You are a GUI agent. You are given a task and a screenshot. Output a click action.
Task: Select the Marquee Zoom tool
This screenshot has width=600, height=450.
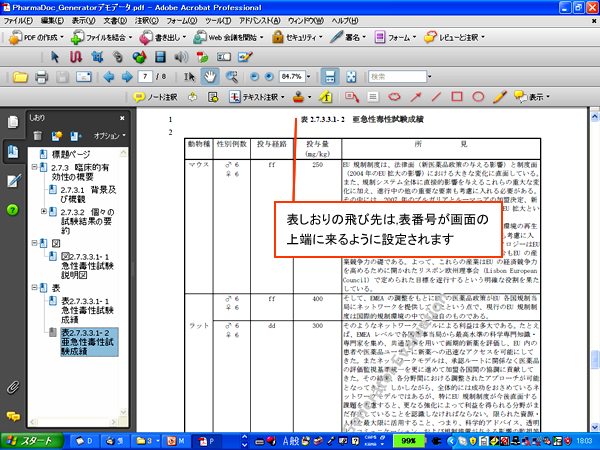tap(232, 77)
